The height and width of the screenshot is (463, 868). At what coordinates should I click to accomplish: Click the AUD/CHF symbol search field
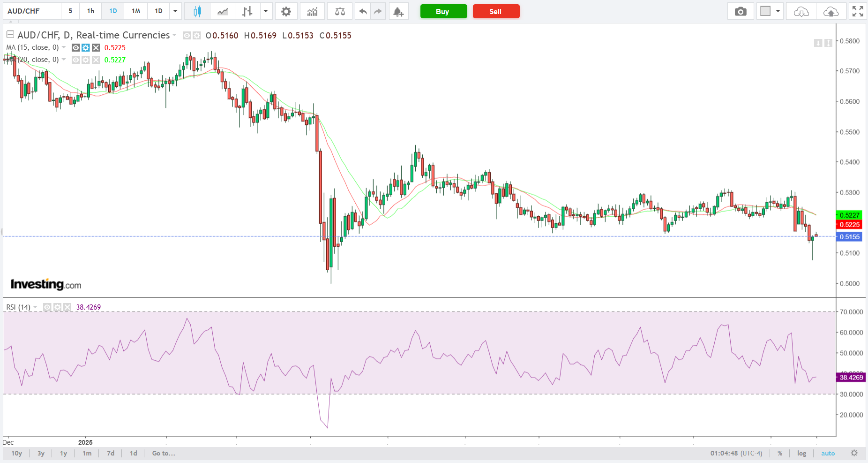32,11
